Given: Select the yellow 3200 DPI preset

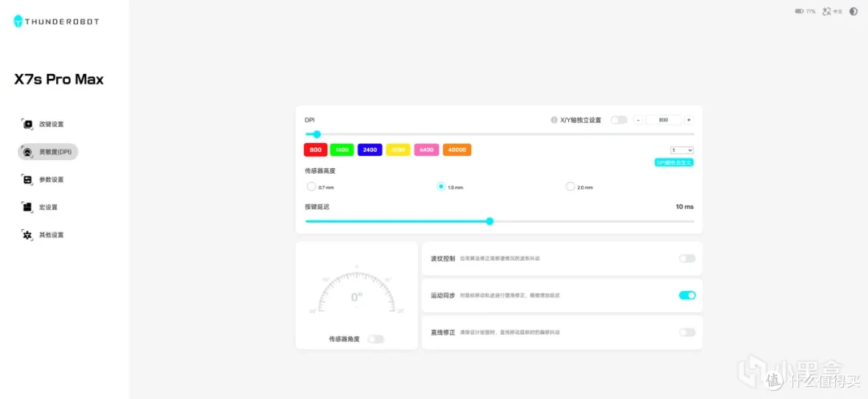Looking at the screenshot, I should point(399,150).
